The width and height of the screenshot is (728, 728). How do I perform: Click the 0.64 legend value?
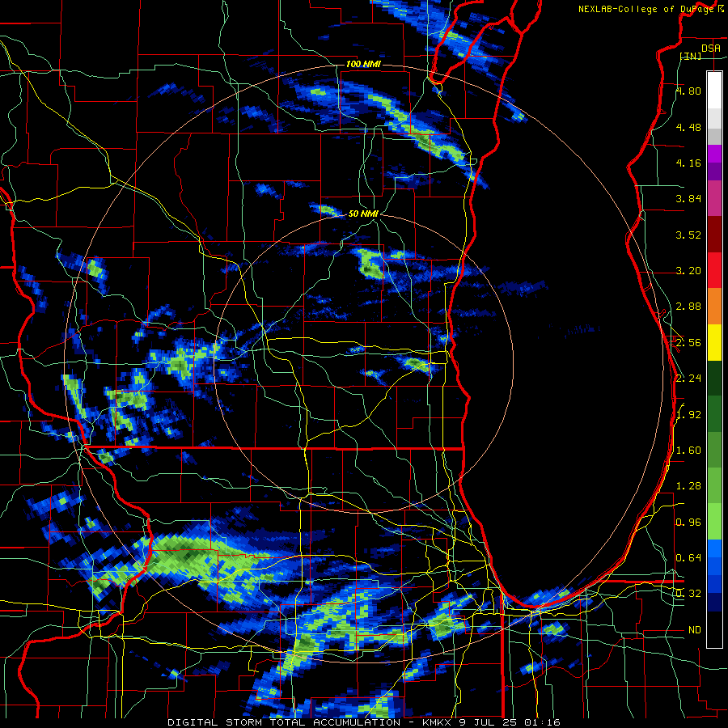pos(688,557)
